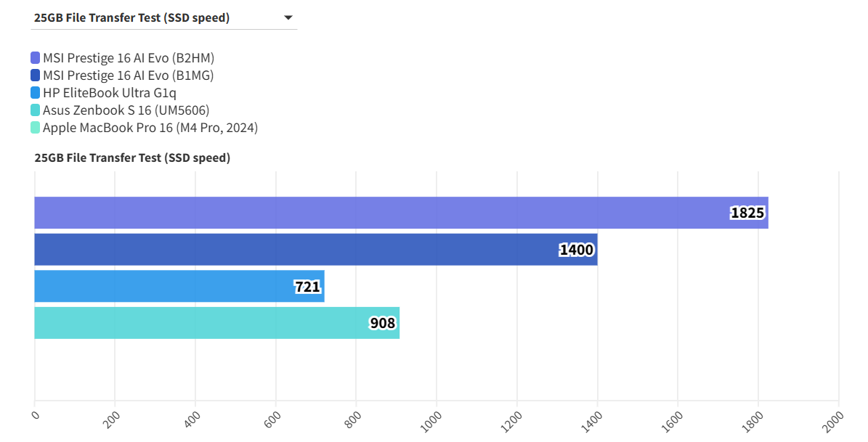This screenshot has height=442, width=868.
Task: Click the 1825 value label
Action: point(747,213)
